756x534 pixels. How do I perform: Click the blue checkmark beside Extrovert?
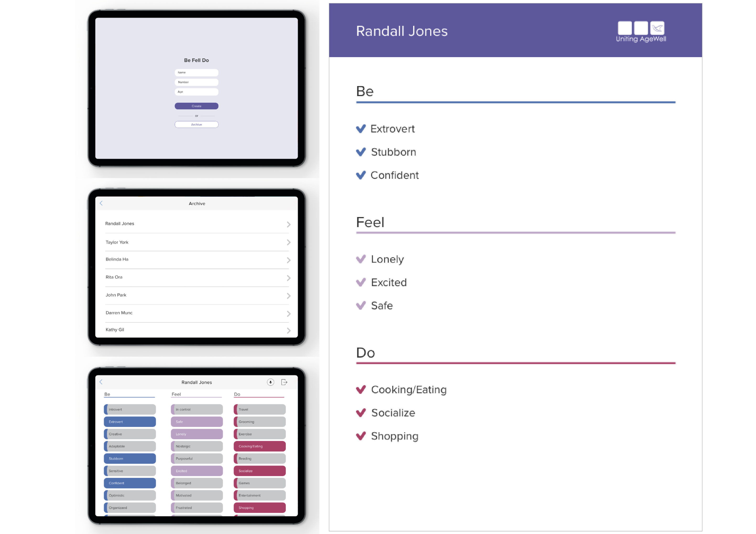(x=361, y=129)
